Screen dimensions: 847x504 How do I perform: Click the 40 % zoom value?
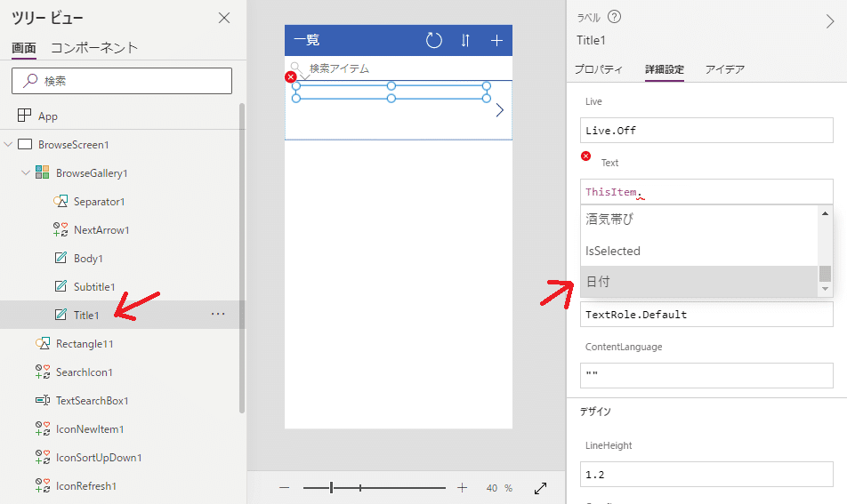point(499,488)
